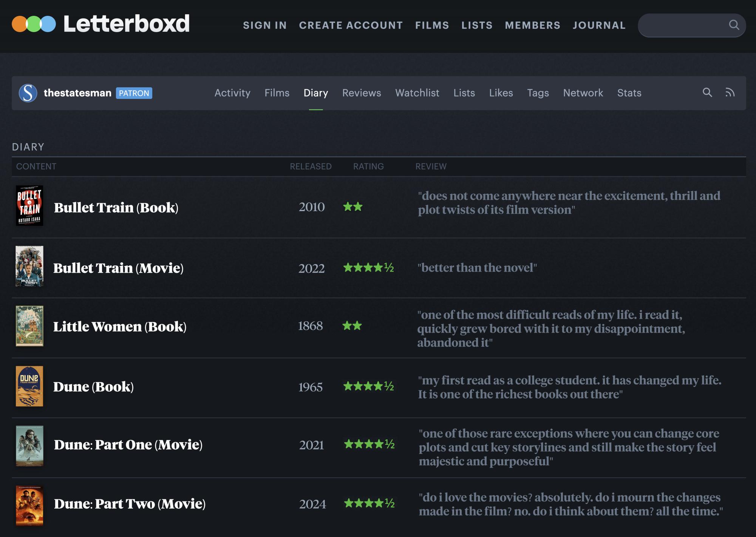Click CREATE ACCOUNT

pos(351,25)
